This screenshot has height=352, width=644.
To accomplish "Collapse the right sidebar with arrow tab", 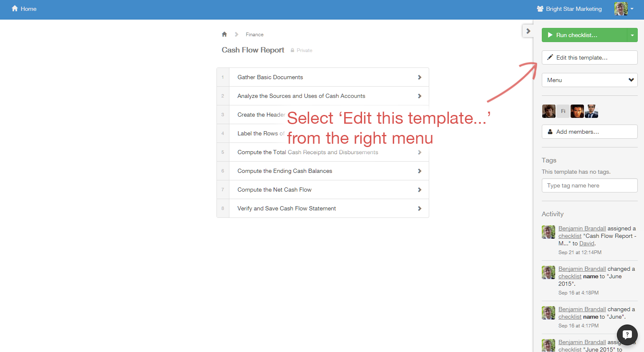I will [528, 31].
